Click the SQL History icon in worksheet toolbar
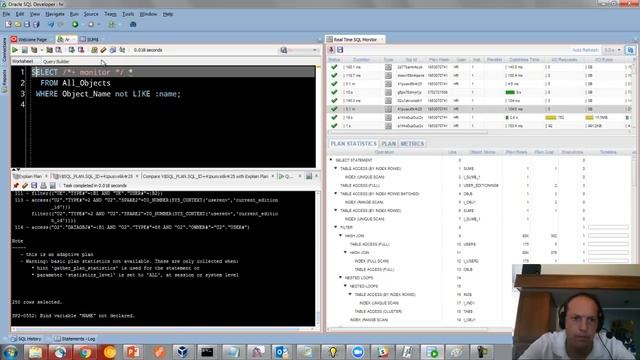This screenshot has height=360, width=640. (x=113, y=50)
